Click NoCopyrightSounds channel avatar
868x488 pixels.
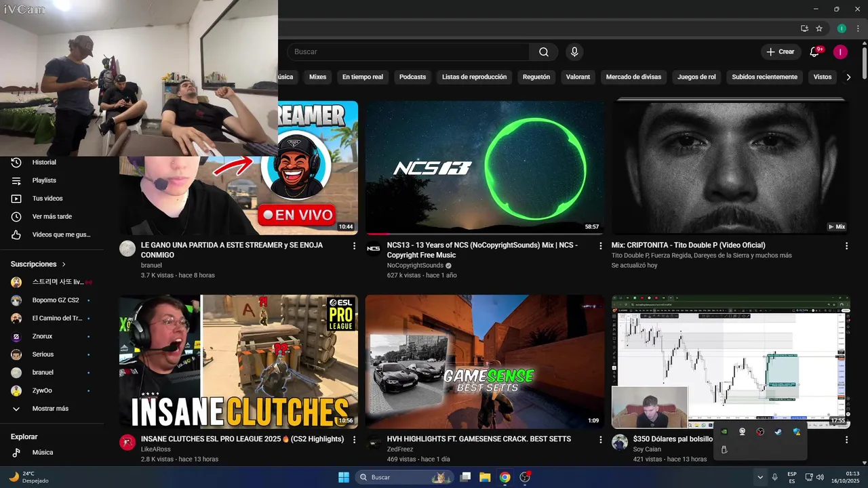click(374, 249)
